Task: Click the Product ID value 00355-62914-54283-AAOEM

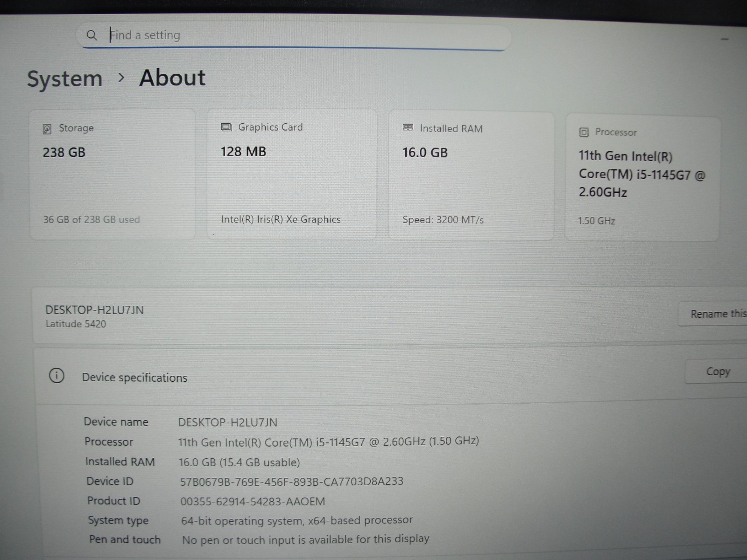Action: click(x=253, y=502)
